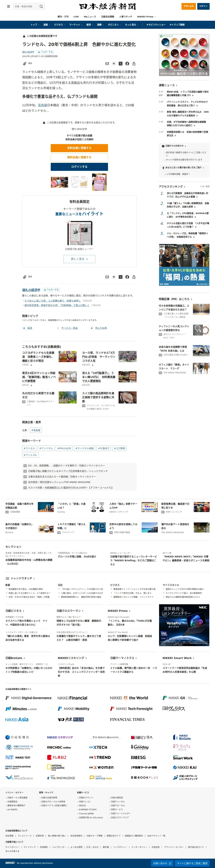Click お問い合わせ in the footer bar
The image size is (215, 868).
pyautogui.click(x=162, y=863)
